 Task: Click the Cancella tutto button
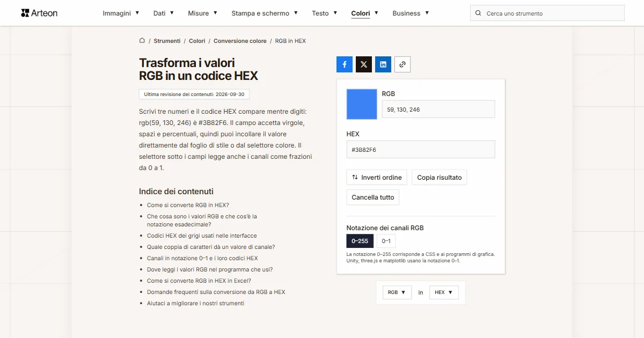click(373, 197)
